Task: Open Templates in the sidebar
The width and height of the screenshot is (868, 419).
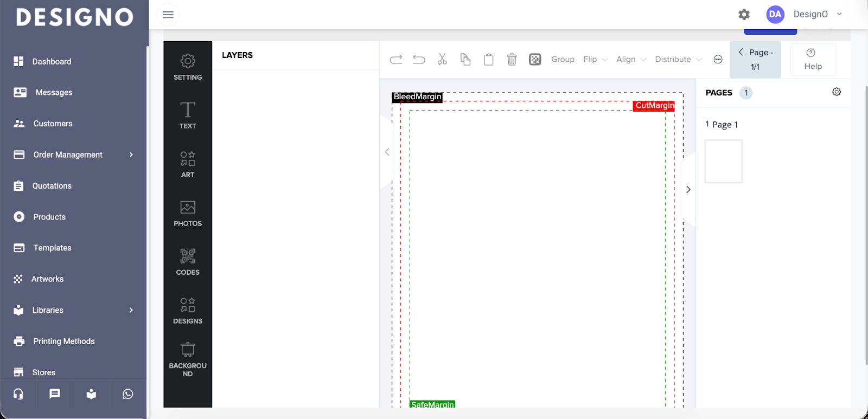Action: click(x=52, y=248)
